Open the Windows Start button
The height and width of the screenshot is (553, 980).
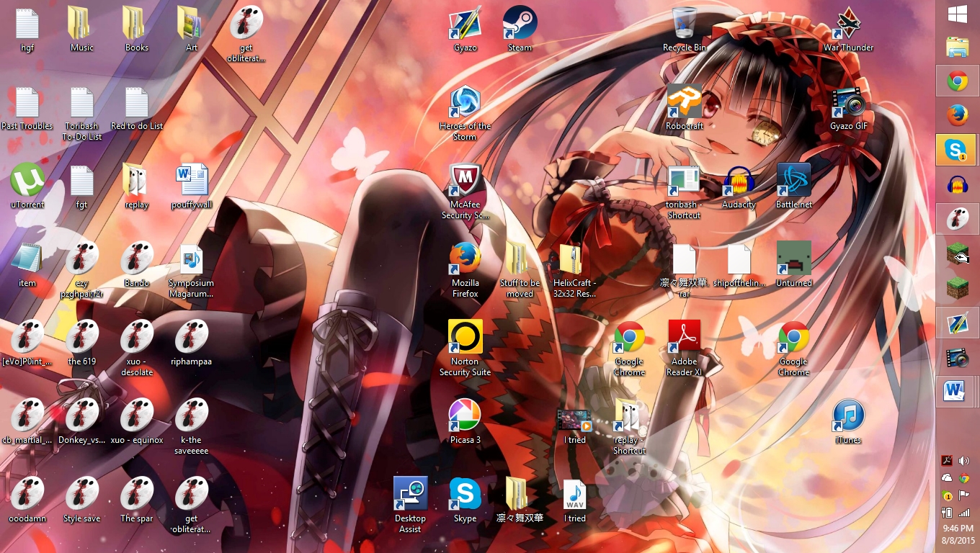tap(957, 14)
